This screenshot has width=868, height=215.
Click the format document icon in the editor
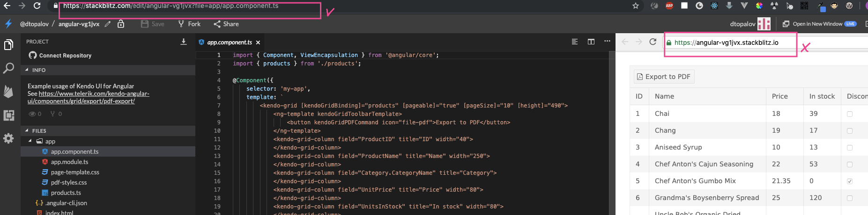575,42
